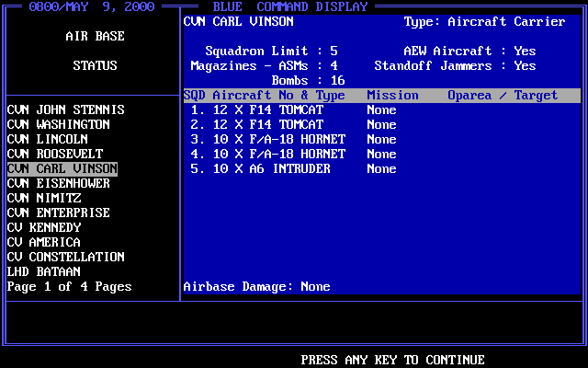
Task: Select squadron 5 with 10 X A6 INTRUDER
Action: pyautogui.click(x=261, y=168)
